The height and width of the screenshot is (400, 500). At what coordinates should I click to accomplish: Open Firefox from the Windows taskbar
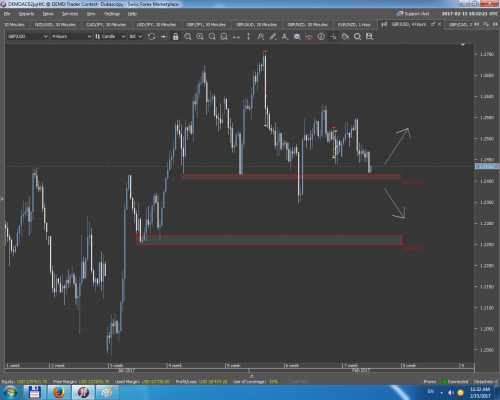[59, 392]
